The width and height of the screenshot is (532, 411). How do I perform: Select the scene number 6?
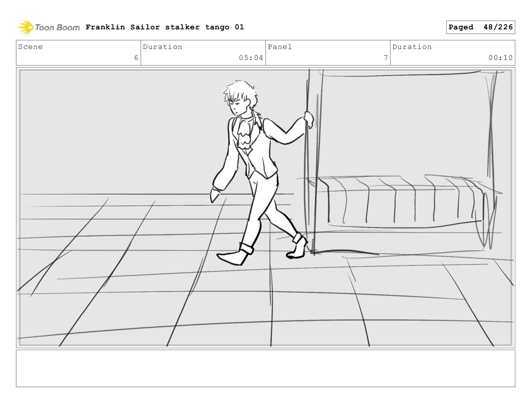click(x=136, y=58)
